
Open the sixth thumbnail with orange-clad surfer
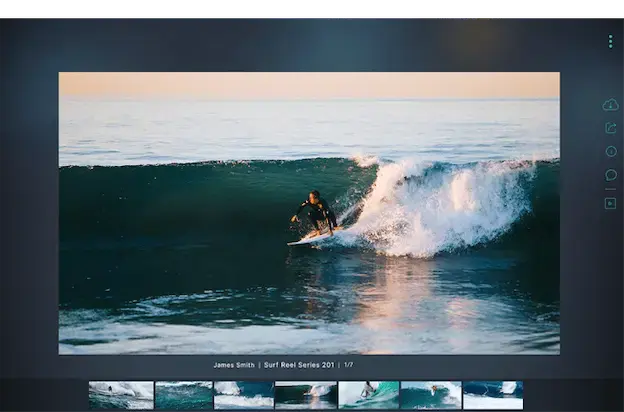[431, 395]
